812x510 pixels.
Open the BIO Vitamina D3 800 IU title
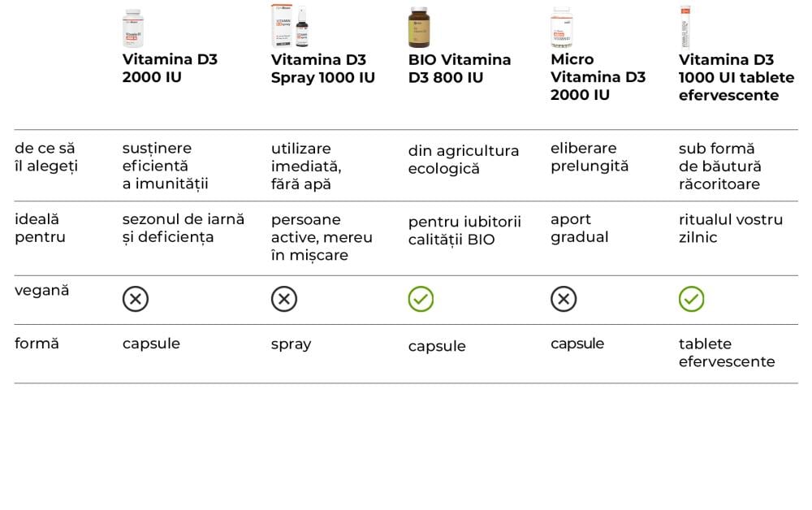pos(459,68)
